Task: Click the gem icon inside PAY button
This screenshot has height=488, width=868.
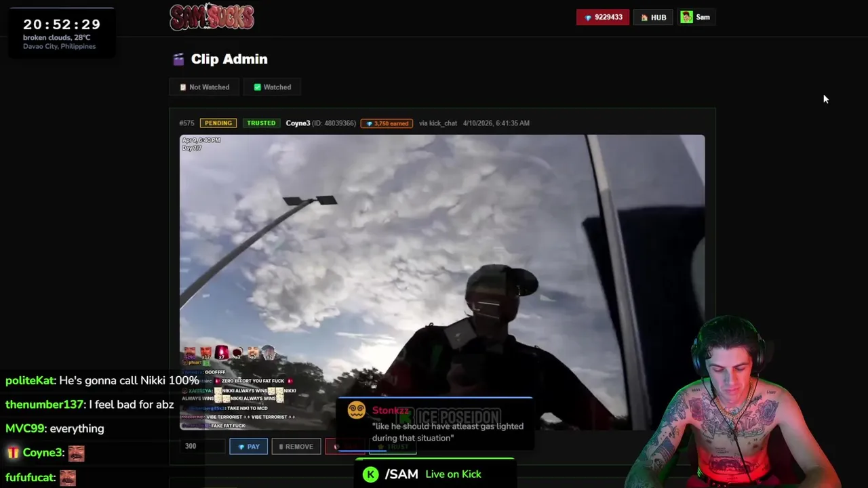Action: pos(241,447)
